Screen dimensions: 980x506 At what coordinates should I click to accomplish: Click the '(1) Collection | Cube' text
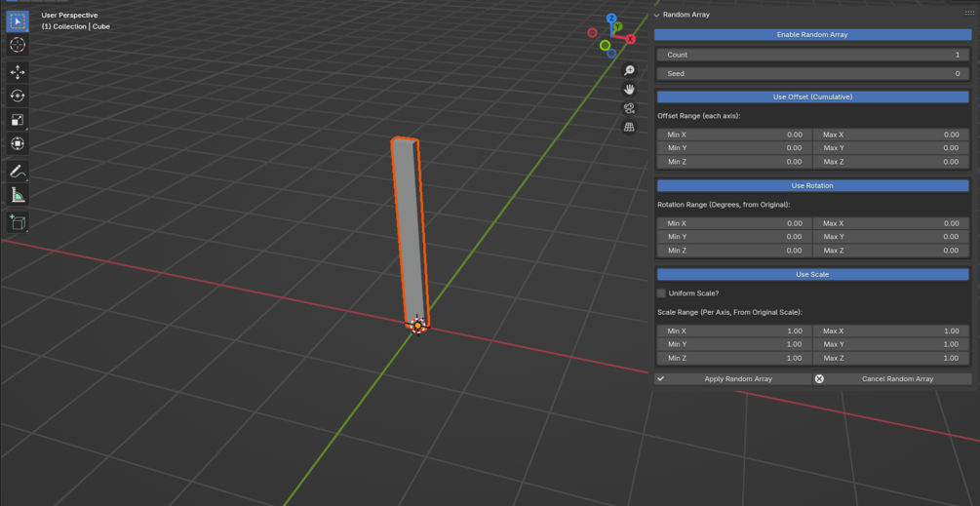click(x=76, y=27)
